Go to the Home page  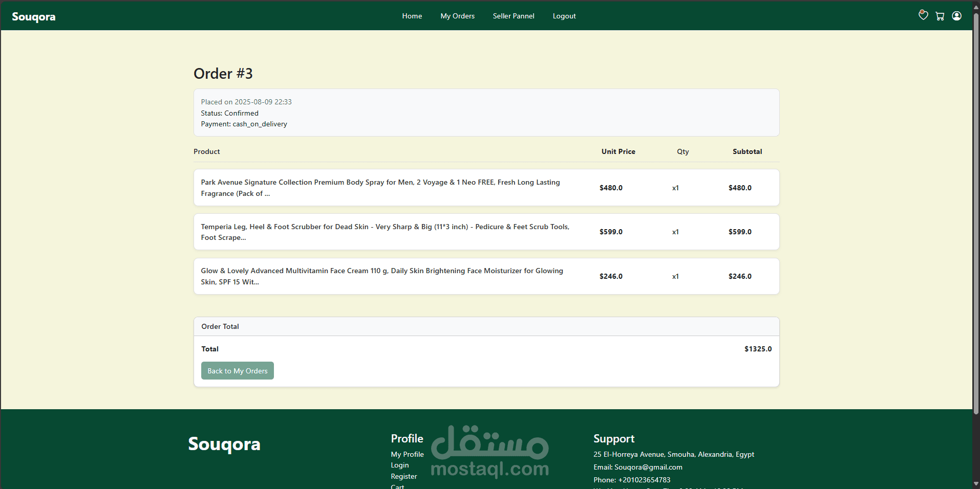[x=412, y=16]
